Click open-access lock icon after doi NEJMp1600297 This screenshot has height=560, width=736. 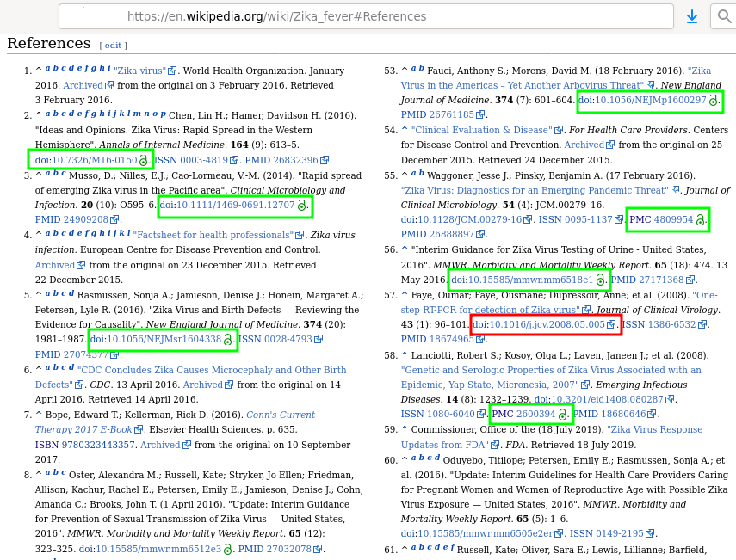click(x=713, y=100)
